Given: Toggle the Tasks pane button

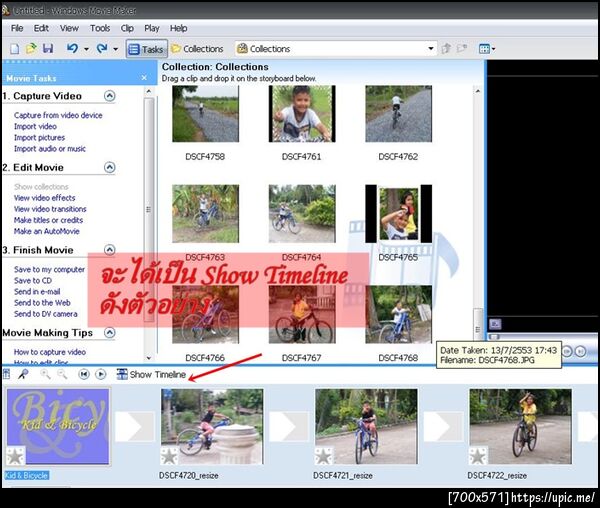Looking at the screenshot, I should coord(147,49).
